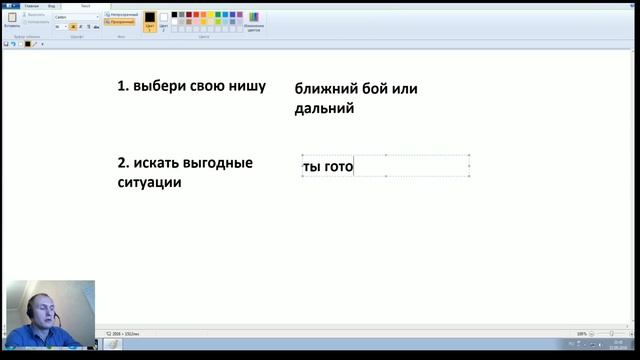This screenshot has width=640, height=360.
Task: Select the Текст ribbon tab
Action: point(86,6)
